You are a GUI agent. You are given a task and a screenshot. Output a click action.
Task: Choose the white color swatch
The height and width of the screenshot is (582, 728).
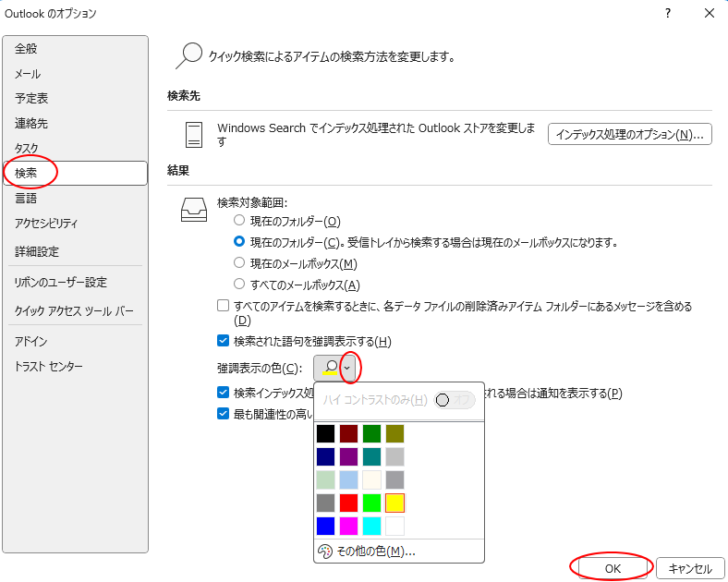click(x=395, y=526)
